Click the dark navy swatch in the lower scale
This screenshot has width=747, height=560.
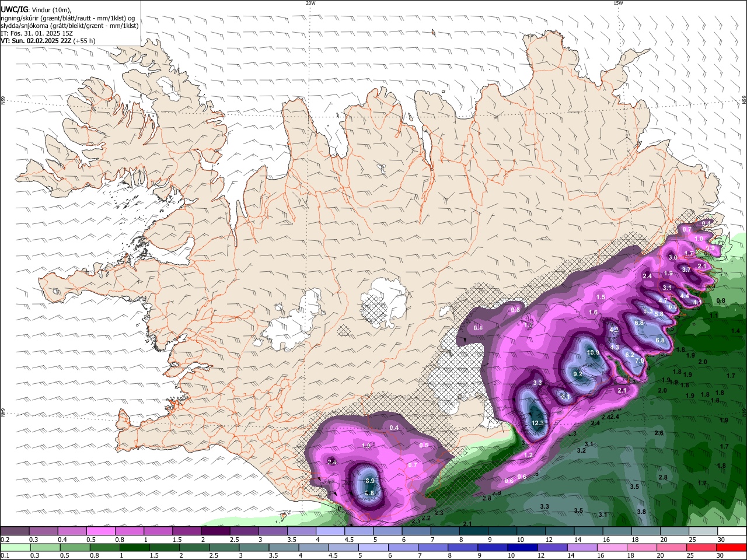(522, 547)
